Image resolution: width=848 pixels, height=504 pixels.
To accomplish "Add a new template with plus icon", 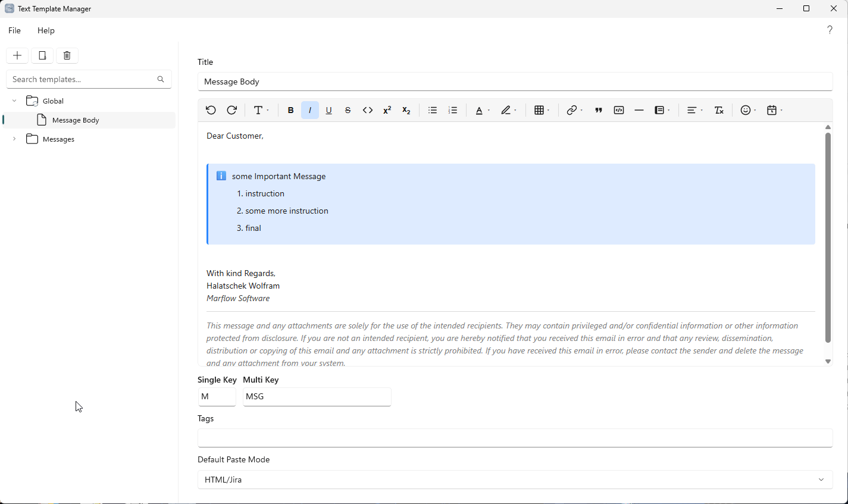I will click(17, 55).
